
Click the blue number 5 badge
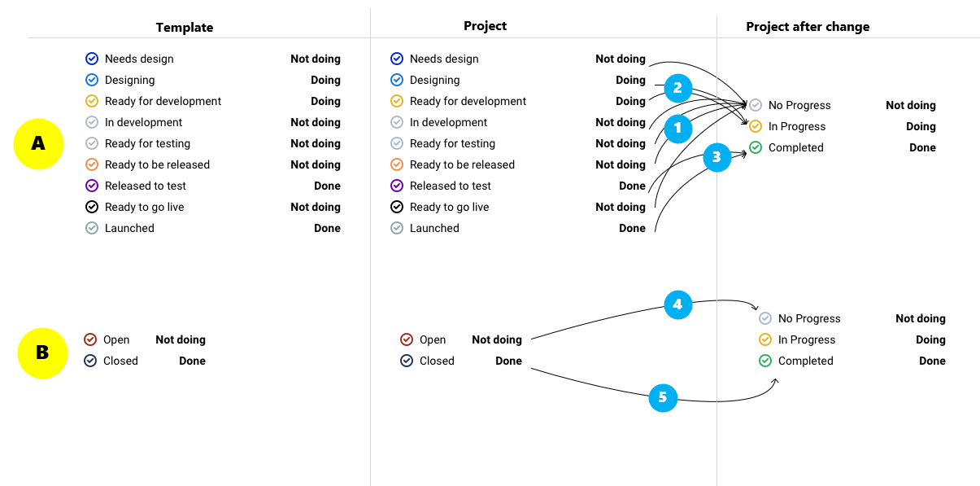(663, 397)
